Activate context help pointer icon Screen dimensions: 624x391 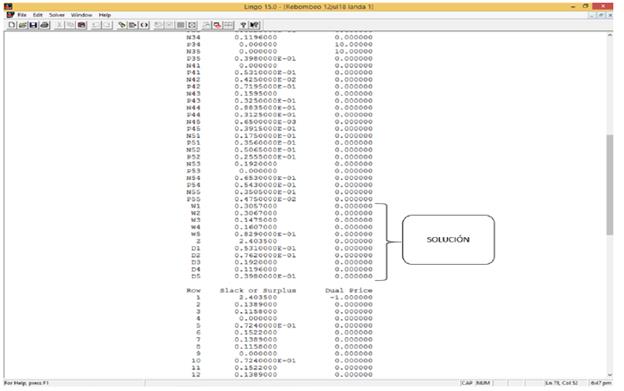pos(255,25)
